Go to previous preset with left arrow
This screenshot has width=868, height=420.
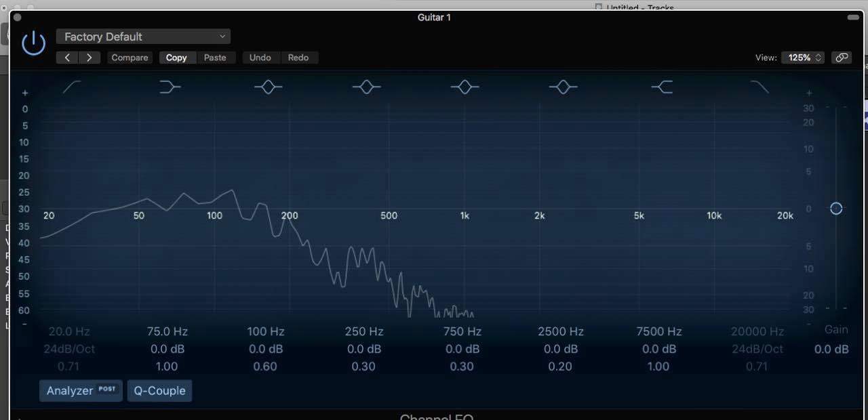click(x=67, y=58)
